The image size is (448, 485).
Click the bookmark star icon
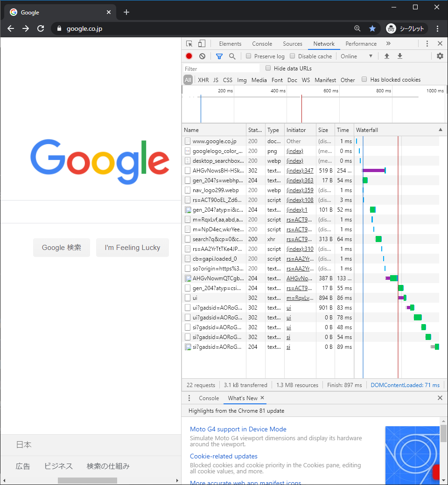372,28
